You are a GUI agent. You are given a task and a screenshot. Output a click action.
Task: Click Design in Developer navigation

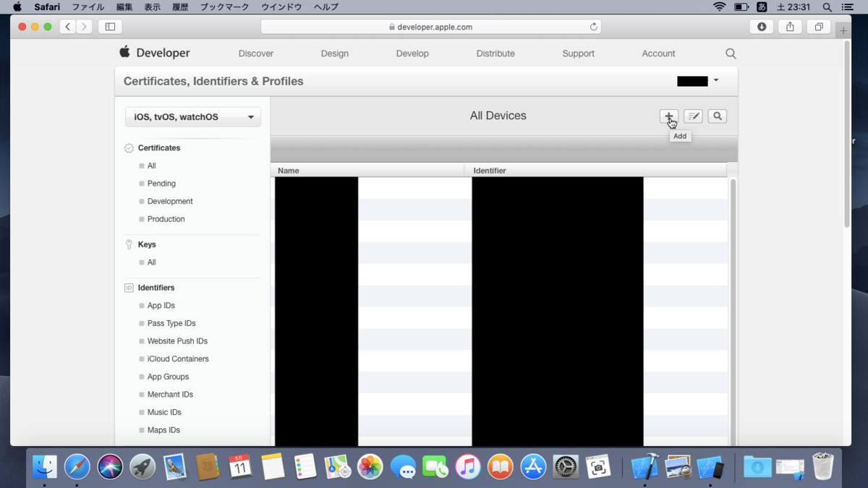tap(335, 53)
